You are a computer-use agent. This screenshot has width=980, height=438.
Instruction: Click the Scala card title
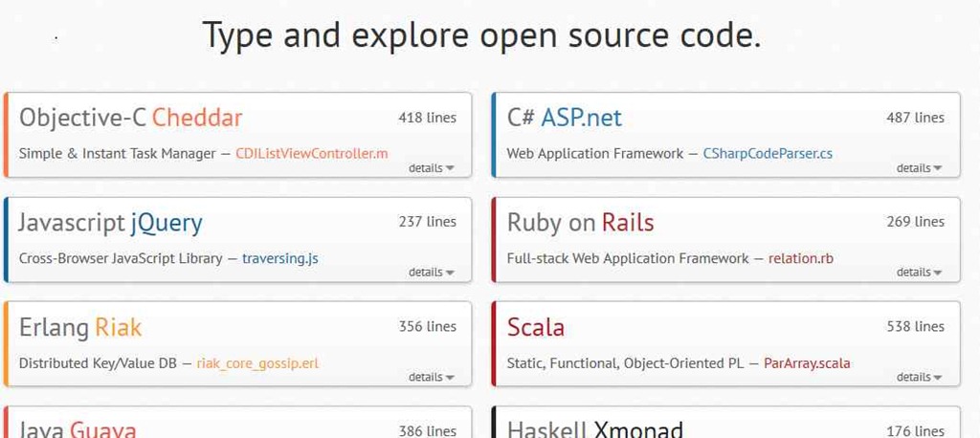pyautogui.click(x=536, y=327)
